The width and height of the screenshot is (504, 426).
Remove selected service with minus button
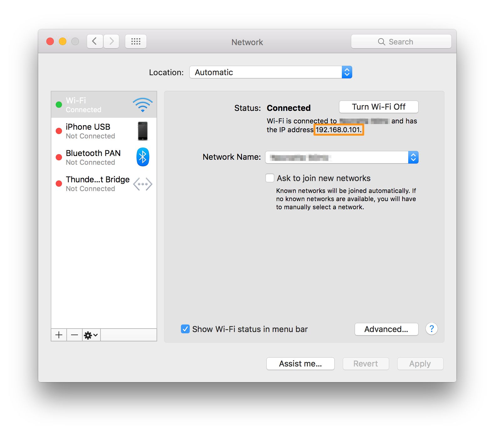coord(75,335)
